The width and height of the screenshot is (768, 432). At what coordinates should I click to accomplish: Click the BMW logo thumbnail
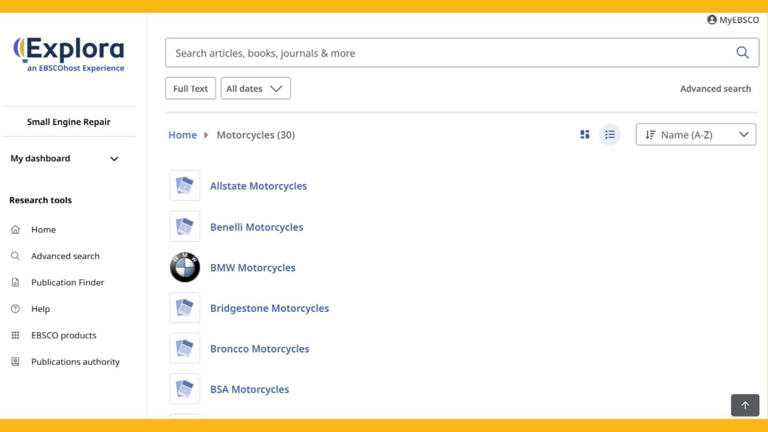click(x=185, y=267)
